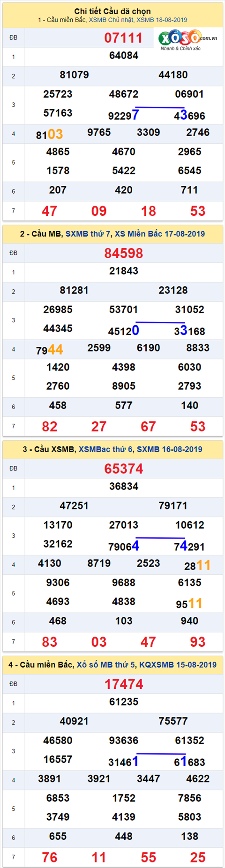This screenshot has width=225, height=868.
Task: Click fifth prize number 5803
Action: tap(189, 817)
